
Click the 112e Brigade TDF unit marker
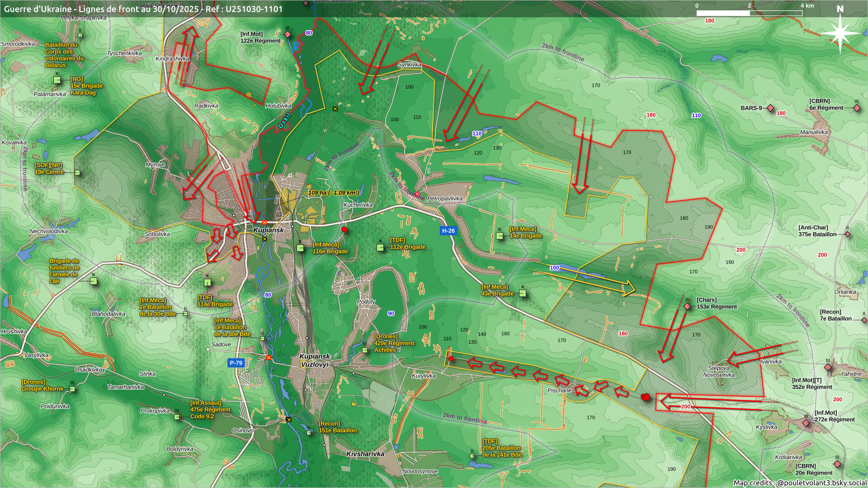[x=380, y=247]
